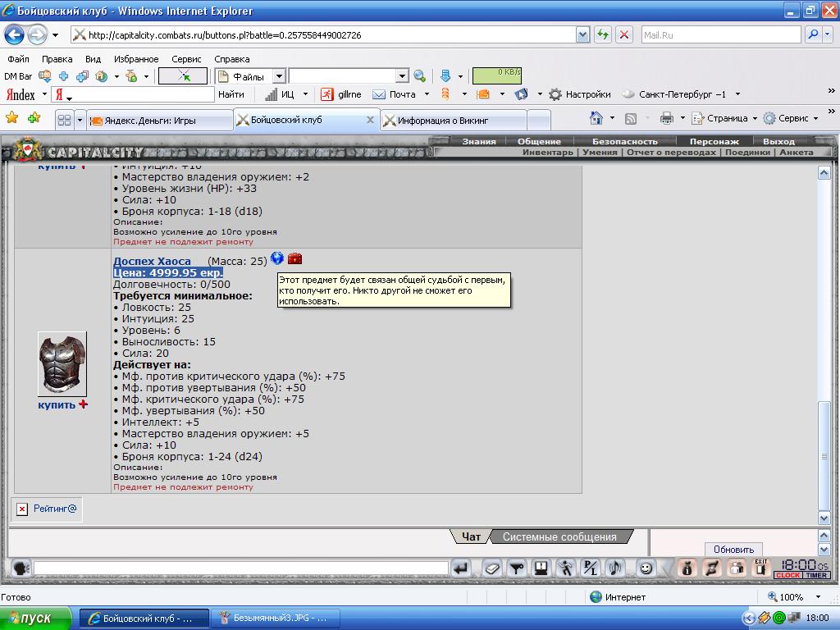Click the Favorites star icon
The width and height of the screenshot is (840, 630).
pos(11,117)
